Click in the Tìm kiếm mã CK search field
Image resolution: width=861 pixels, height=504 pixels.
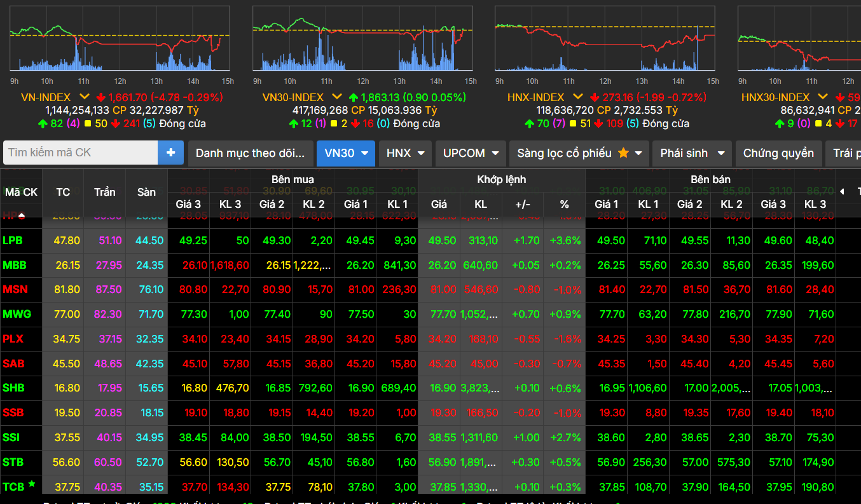pyautogui.click(x=80, y=153)
